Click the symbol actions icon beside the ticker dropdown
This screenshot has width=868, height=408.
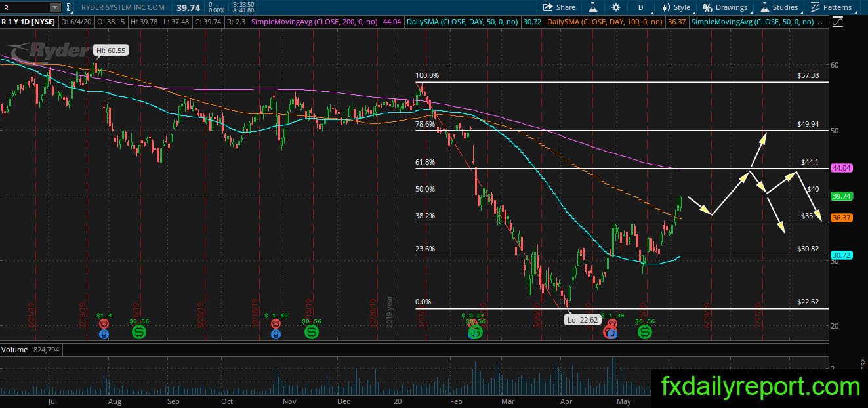click(70, 7)
